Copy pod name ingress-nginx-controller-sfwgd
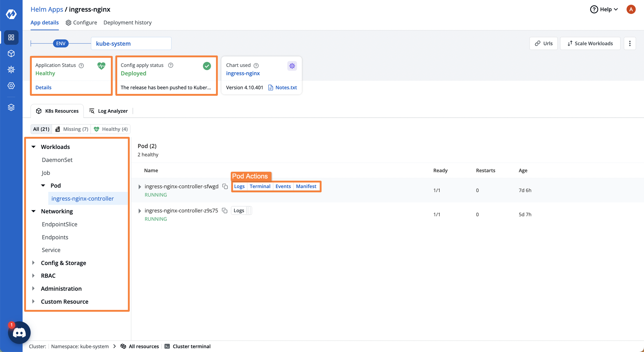 pyautogui.click(x=225, y=186)
